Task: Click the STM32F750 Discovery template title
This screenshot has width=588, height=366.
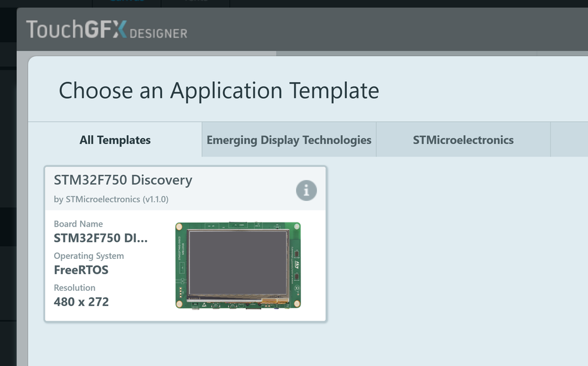Action: pos(123,180)
